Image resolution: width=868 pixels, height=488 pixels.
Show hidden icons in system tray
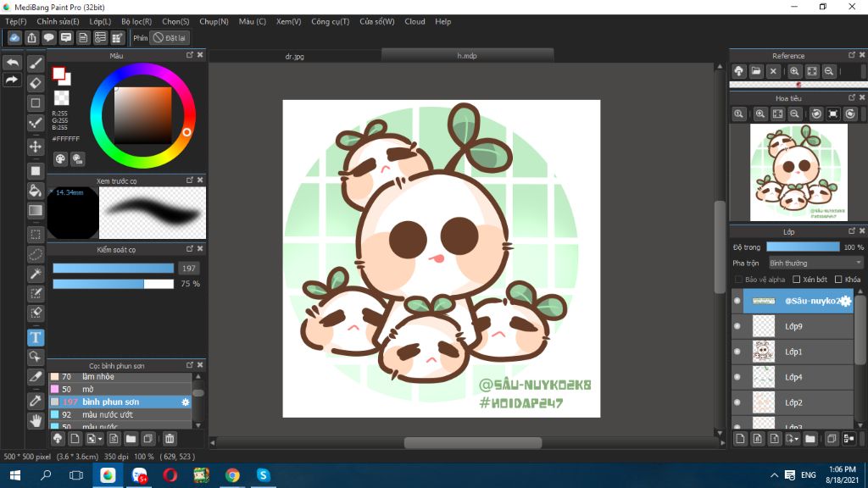[x=775, y=475]
